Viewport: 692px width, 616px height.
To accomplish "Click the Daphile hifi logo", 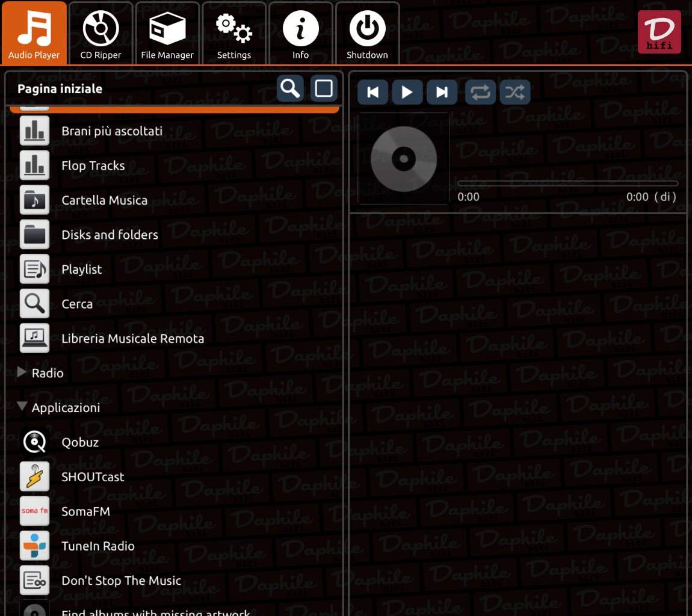I will point(660,32).
